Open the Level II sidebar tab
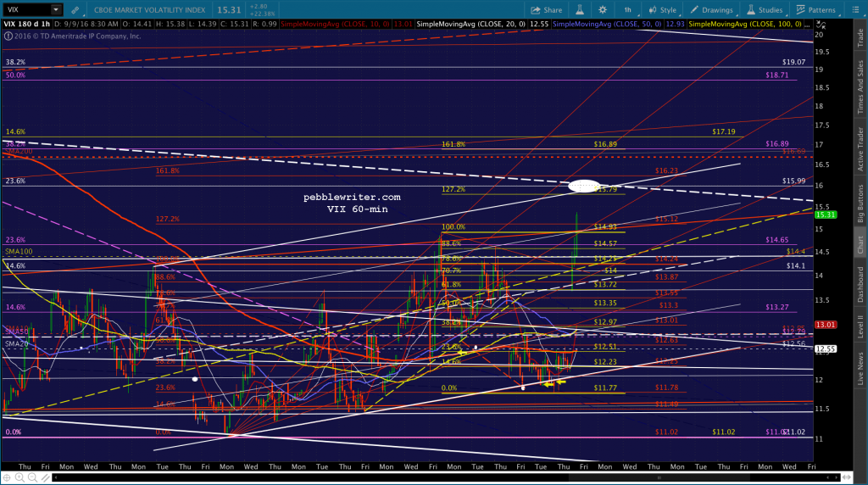Viewport: 868px width, 485px height. (860, 326)
